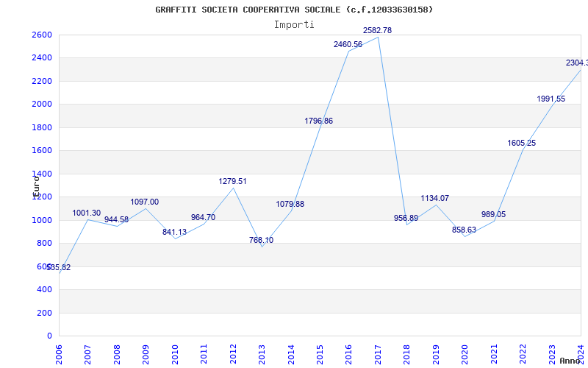Click the data label 2460.56
The height and width of the screenshot is (368, 588).
[x=348, y=45]
